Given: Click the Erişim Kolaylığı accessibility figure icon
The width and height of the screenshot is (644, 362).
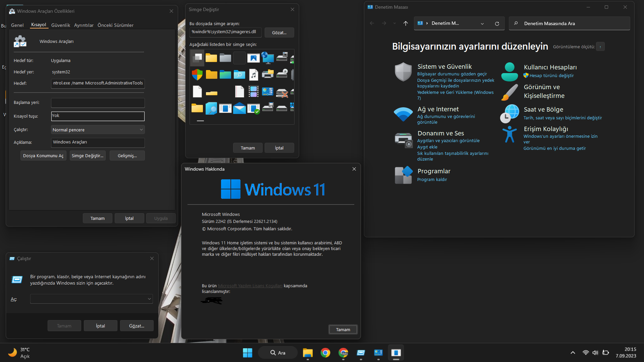Looking at the screenshot, I should pos(509,134).
